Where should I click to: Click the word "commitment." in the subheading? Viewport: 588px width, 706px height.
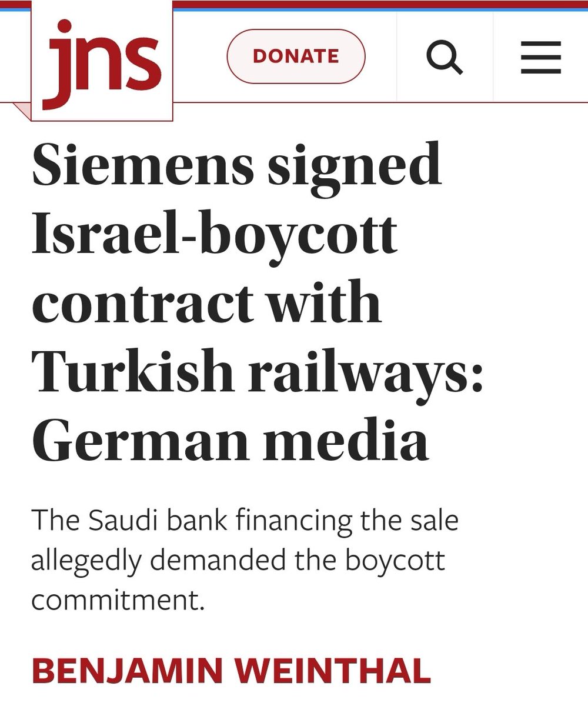[118, 599]
